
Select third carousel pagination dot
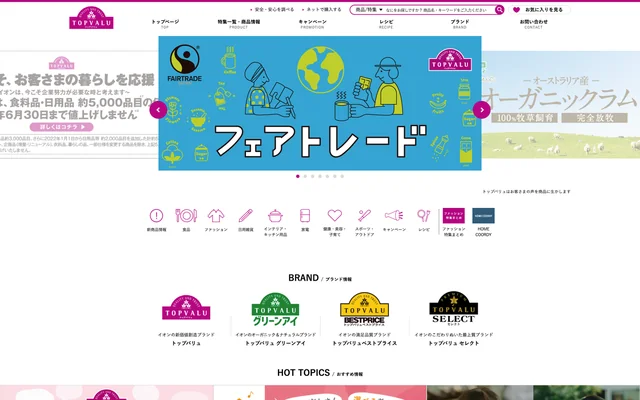[x=312, y=176]
